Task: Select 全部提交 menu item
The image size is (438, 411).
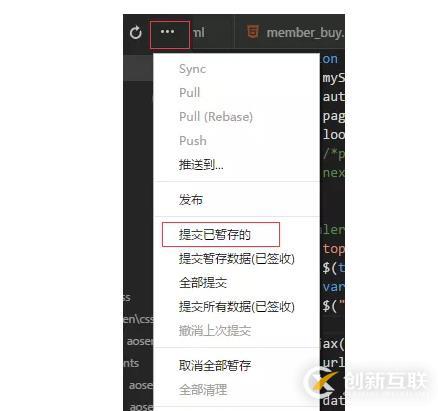Action: [x=203, y=283]
